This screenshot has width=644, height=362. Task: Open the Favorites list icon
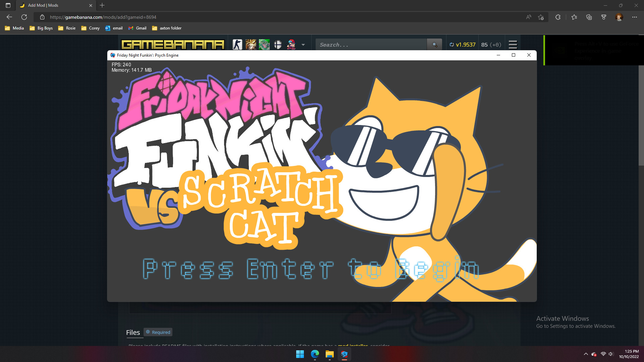click(x=574, y=17)
